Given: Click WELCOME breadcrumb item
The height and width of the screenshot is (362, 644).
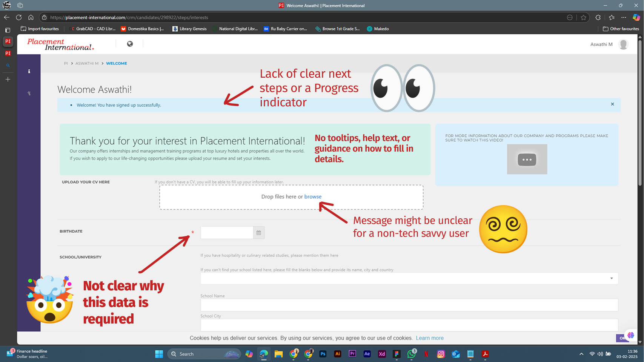Looking at the screenshot, I should click(x=117, y=63).
